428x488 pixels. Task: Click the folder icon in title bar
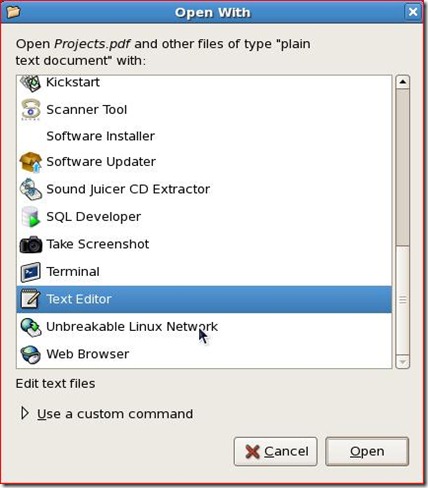(14, 12)
